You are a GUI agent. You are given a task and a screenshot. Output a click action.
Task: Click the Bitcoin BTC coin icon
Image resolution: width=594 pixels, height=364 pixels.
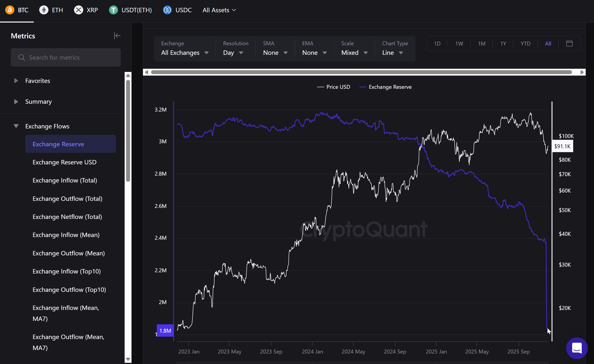coord(10,10)
